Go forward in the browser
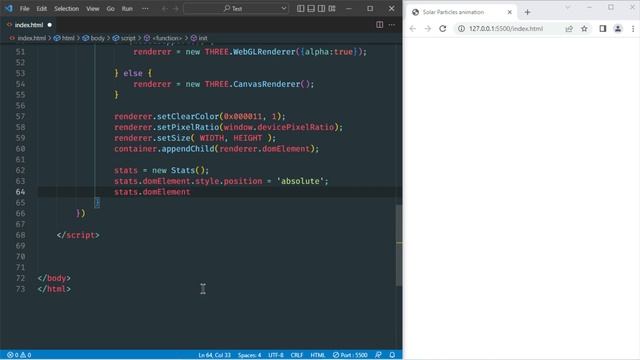Screen dimensions: 640x360 (x=428, y=29)
